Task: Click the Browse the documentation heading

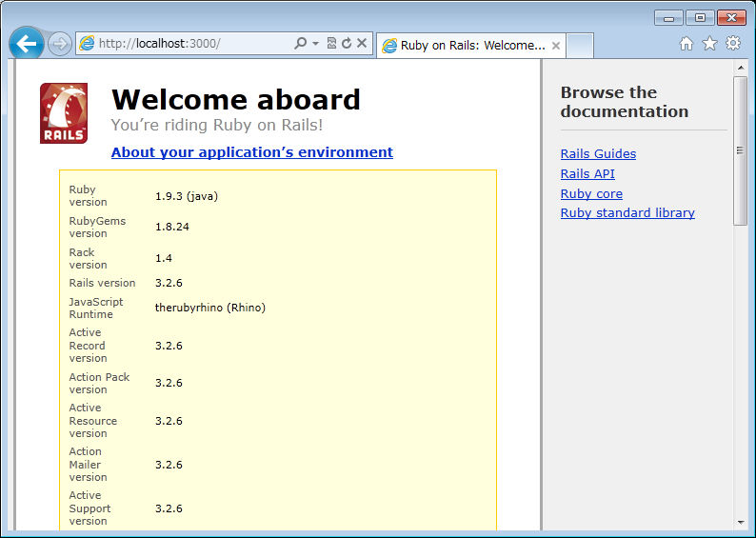Action: pos(625,102)
